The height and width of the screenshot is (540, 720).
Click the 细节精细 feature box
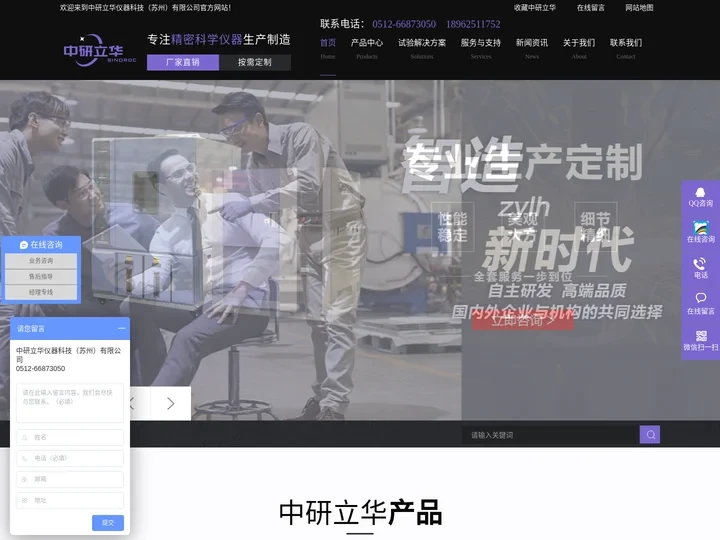[595, 227]
